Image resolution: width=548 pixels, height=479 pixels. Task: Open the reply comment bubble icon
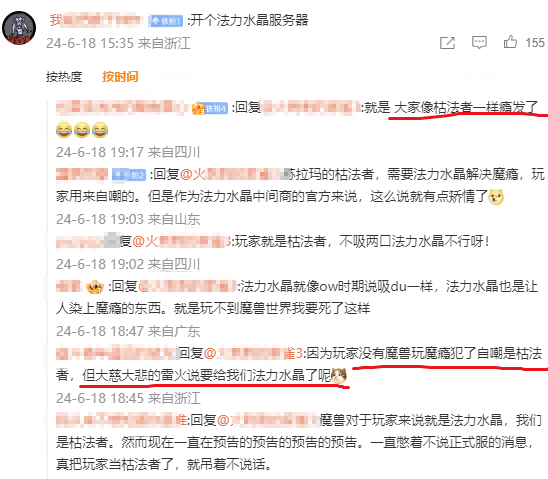coord(479,43)
